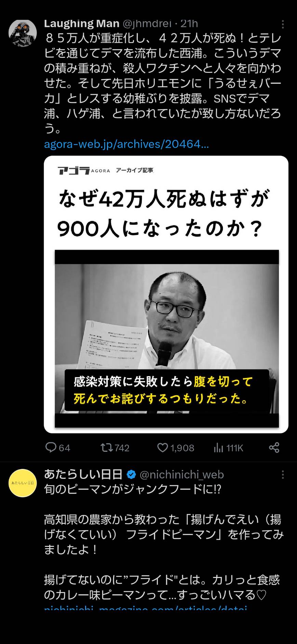297x644 pixels.
Task: Open Laughing Man's profile avatar
Action: [x=23, y=33]
